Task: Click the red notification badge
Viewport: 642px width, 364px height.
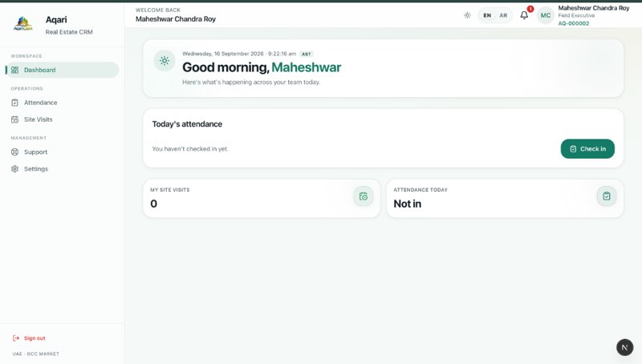Action: click(x=530, y=9)
